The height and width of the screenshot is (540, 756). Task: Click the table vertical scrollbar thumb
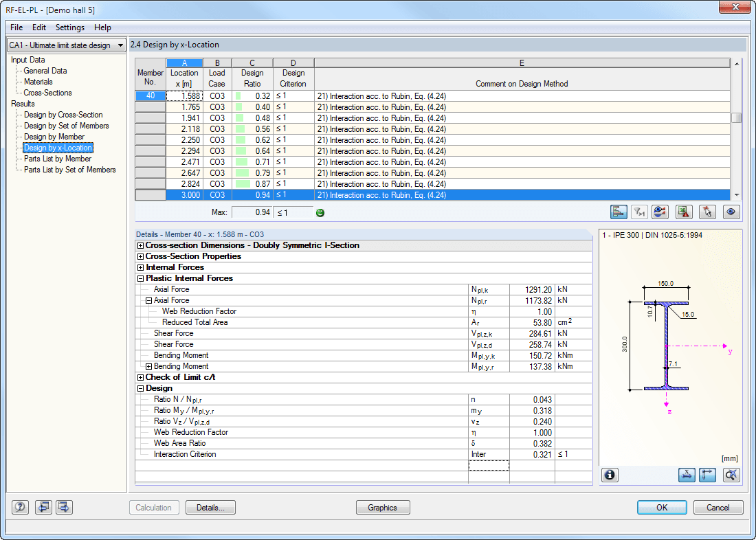pyautogui.click(x=736, y=118)
